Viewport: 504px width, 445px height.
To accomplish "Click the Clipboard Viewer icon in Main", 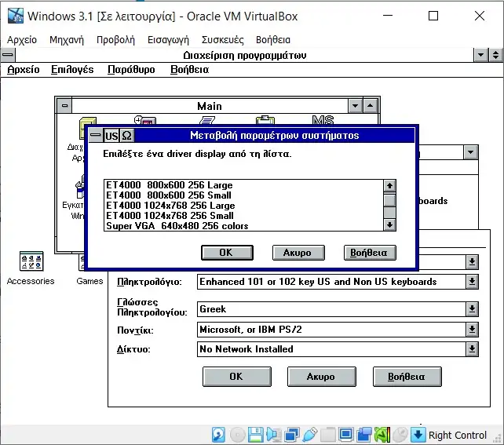I will 265,120.
